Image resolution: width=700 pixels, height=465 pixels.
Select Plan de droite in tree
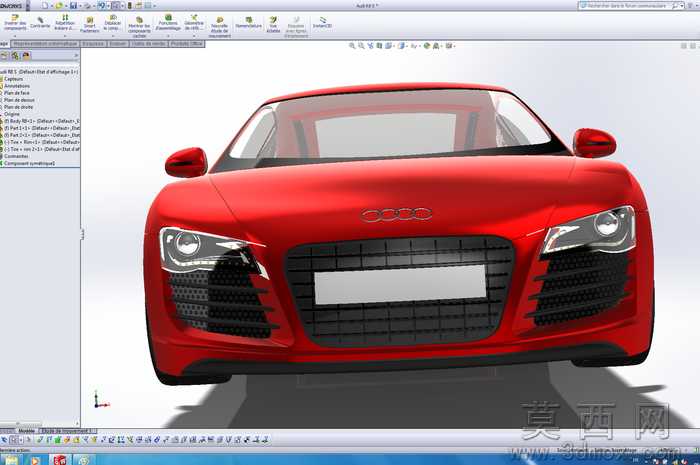pos(18,108)
